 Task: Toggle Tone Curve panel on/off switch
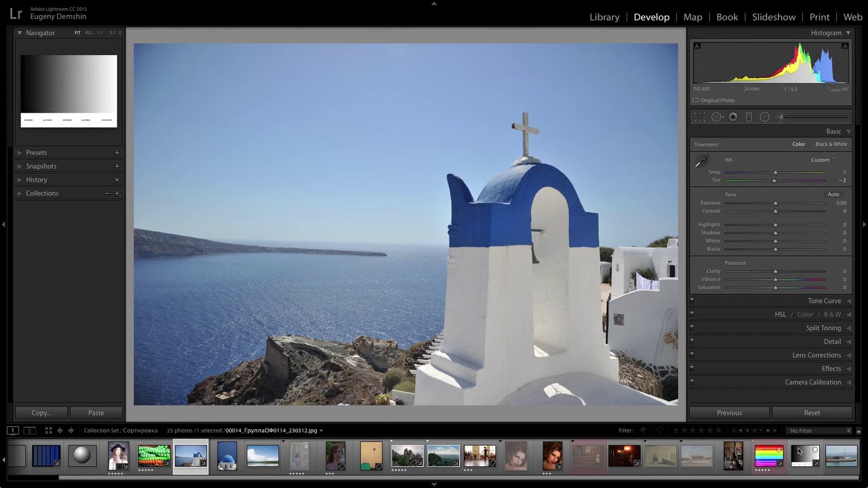pos(692,301)
